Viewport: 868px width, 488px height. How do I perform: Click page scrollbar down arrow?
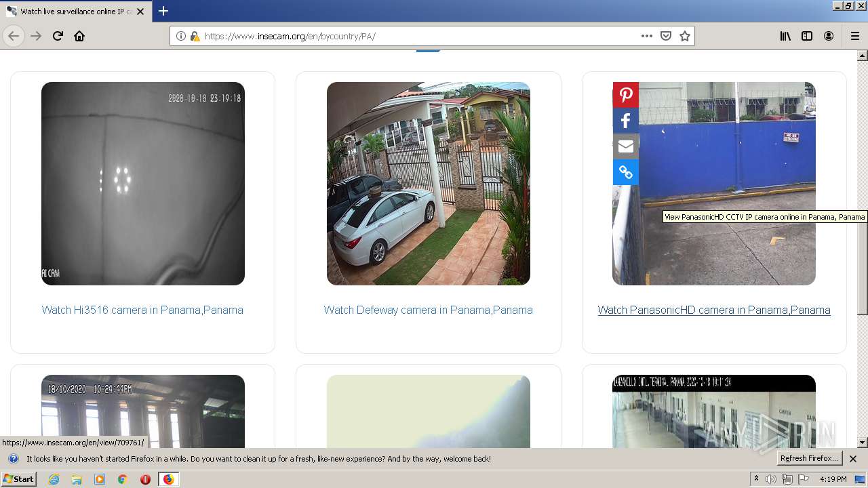[863, 443]
